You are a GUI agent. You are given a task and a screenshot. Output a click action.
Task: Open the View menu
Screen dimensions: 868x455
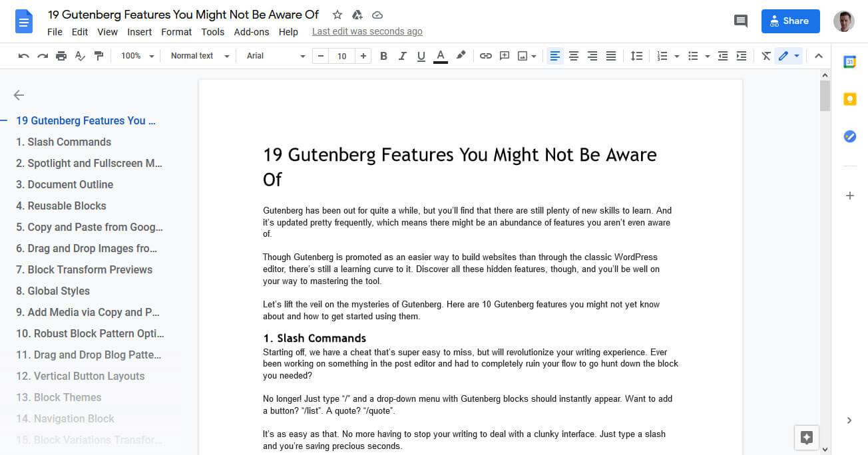[x=107, y=32]
